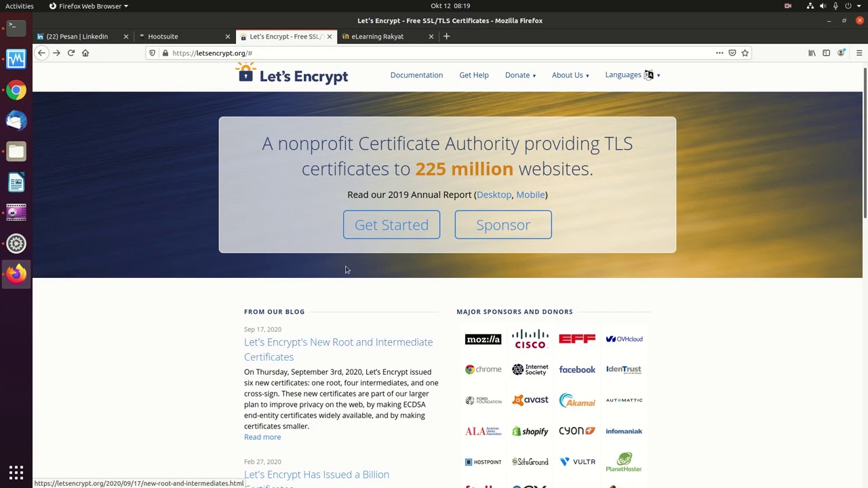The image size is (868, 488).
Task: Open tracking protection shield icon
Action: click(153, 53)
